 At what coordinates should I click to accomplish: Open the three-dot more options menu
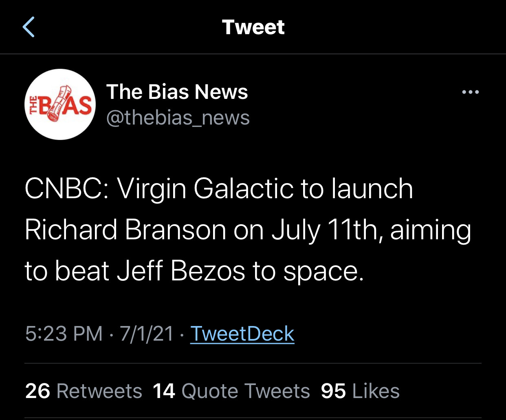point(470,92)
